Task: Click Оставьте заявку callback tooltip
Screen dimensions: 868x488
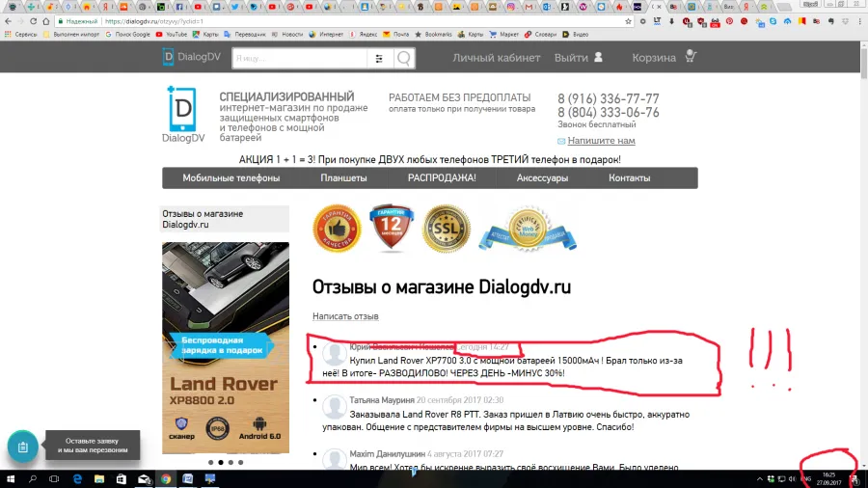Action: click(93, 446)
